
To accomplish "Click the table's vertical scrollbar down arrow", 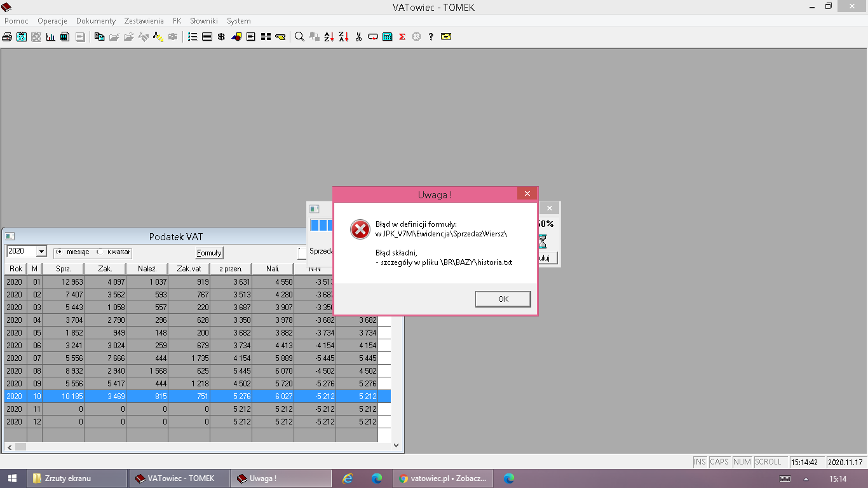I will click(x=397, y=447).
